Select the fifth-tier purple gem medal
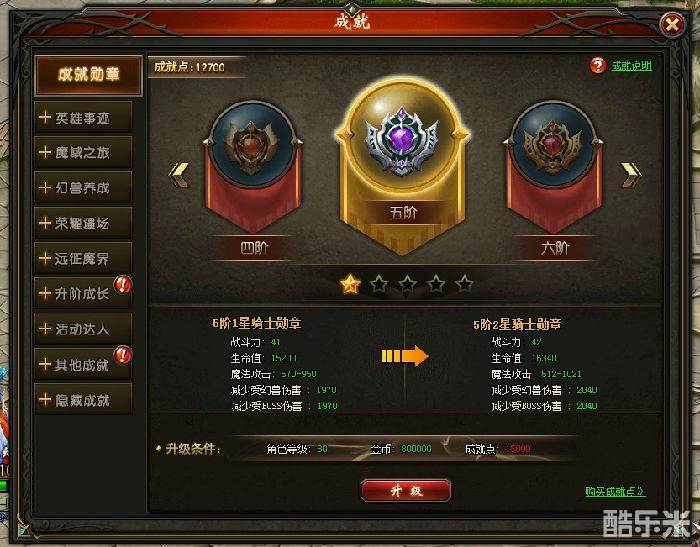700x547 pixels. coord(402,165)
